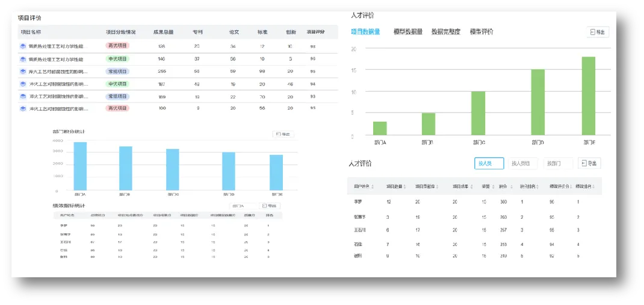
Task: Click the 高优项目 tag in the 100 row
Action: [x=117, y=108]
